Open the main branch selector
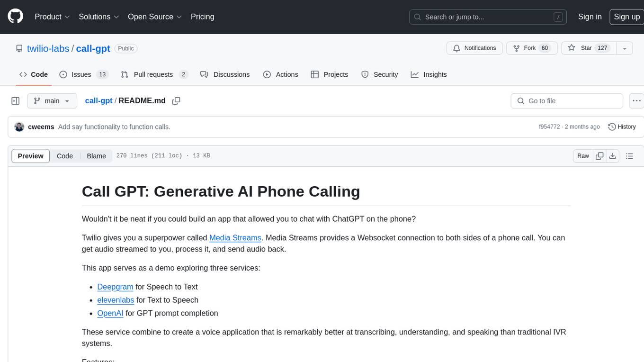Image resolution: width=644 pixels, height=362 pixels. [x=52, y=101]
